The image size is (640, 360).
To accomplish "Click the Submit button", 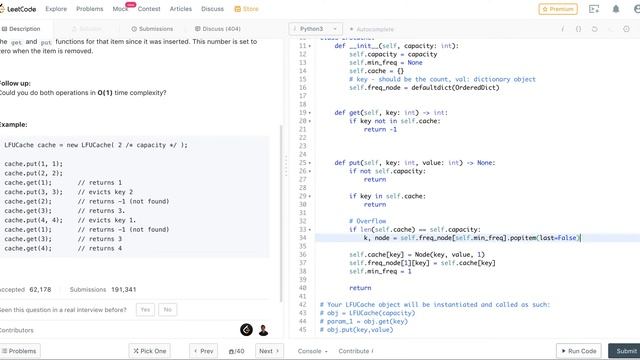I will pos(624,351).
